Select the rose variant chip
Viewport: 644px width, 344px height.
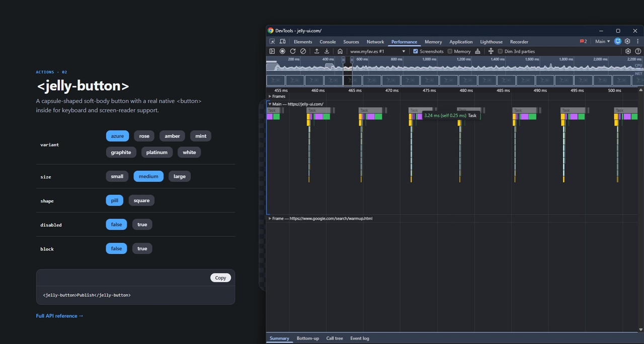click(x=144, y=136)
